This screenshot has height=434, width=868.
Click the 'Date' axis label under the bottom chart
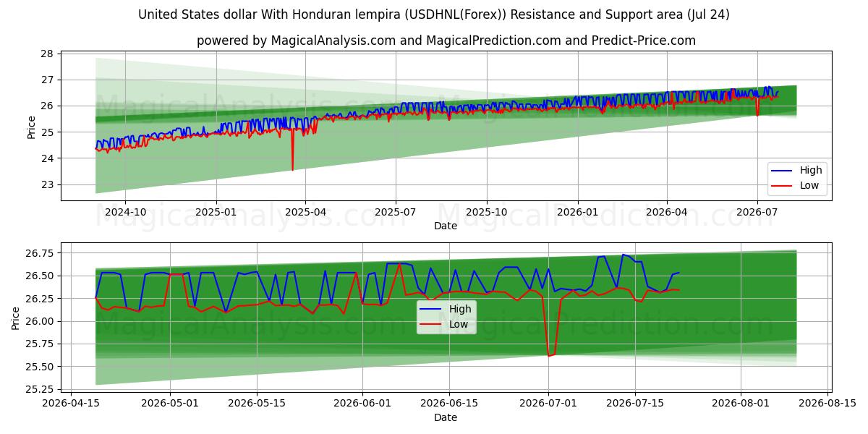click(x=446, y=417)
